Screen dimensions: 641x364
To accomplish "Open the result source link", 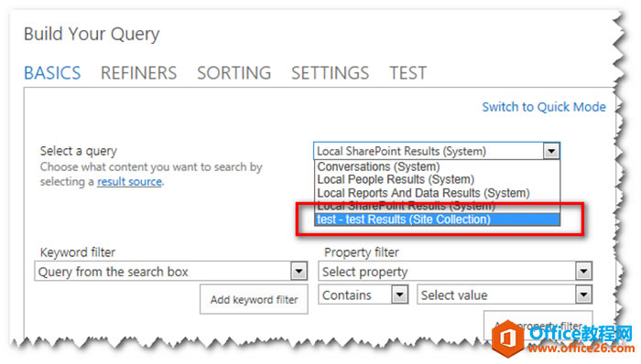I will (130, 182).
